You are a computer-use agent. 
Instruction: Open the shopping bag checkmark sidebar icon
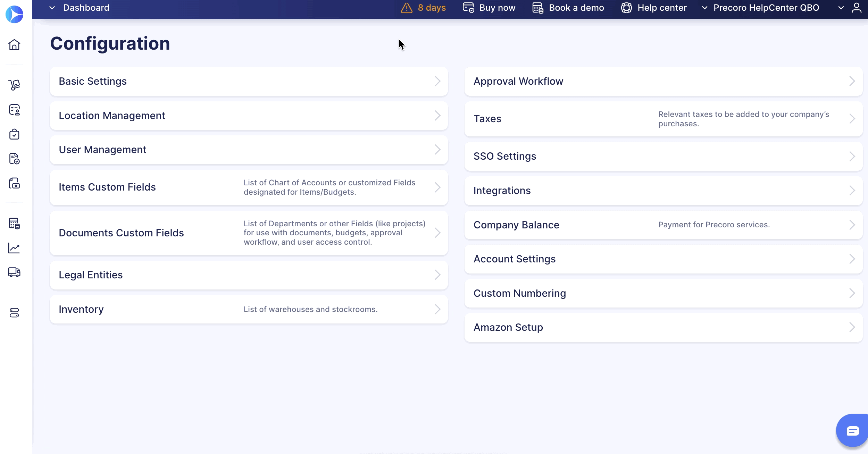click(x=14, y=134)
